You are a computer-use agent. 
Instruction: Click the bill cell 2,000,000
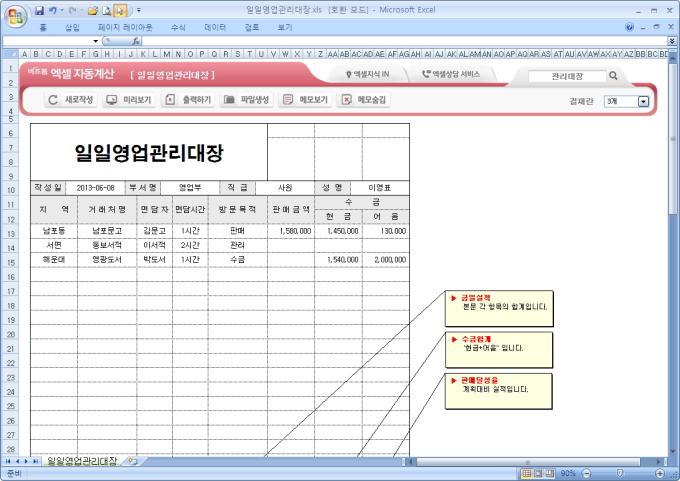pos(386,260)
